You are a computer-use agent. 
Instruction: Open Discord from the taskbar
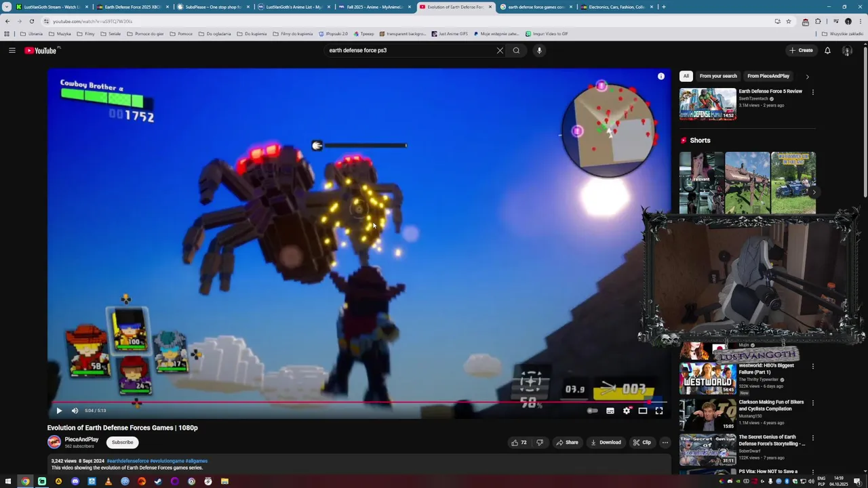(75, 481)
